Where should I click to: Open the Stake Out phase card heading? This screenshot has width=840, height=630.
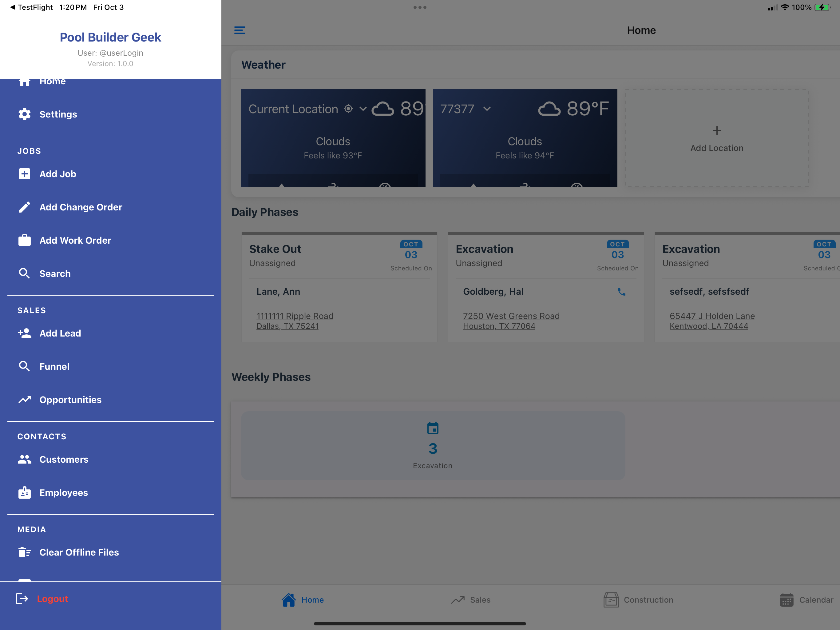point(275,249)
